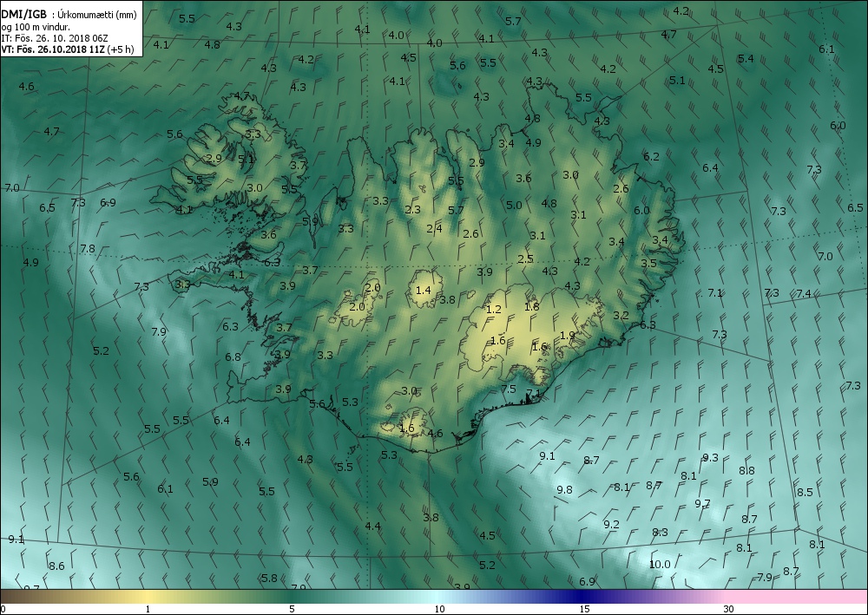Click the map value '9.8'
The width and height of the screenshot is (868, 615).
565,489
